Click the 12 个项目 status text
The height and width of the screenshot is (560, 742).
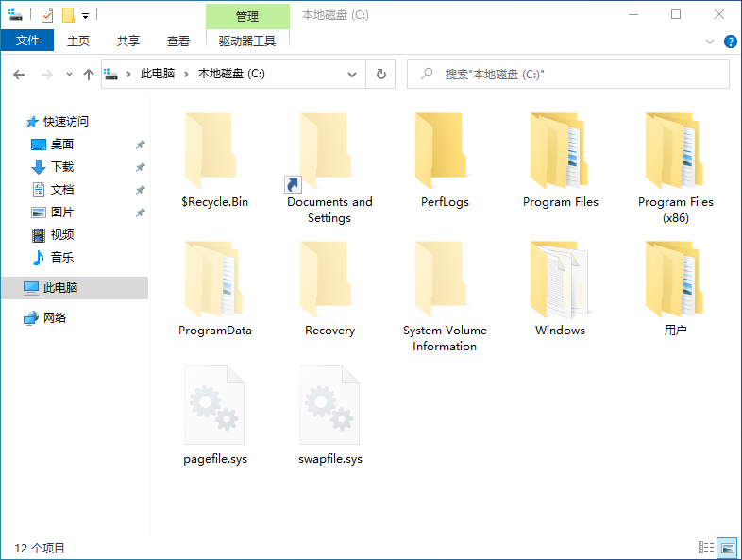(40, 548)
